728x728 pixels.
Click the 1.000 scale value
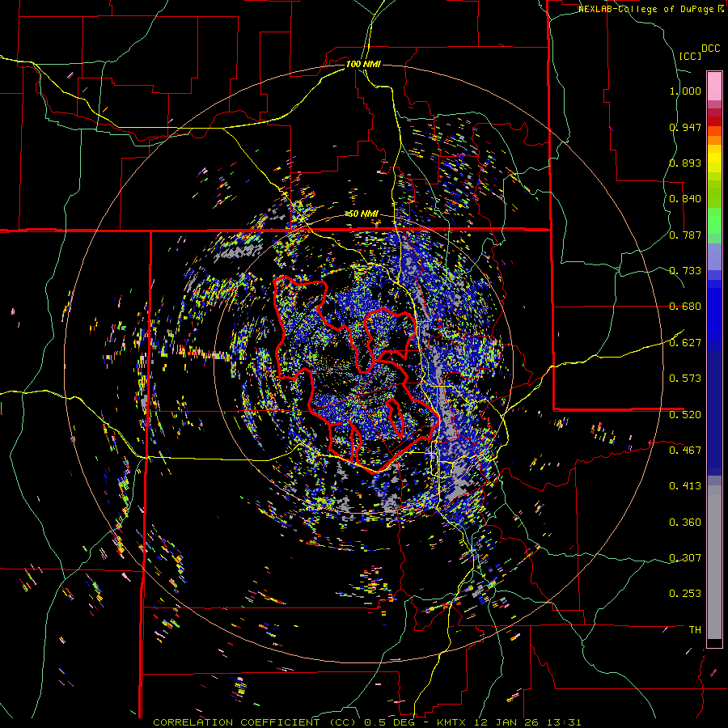(x=685, y=91)
